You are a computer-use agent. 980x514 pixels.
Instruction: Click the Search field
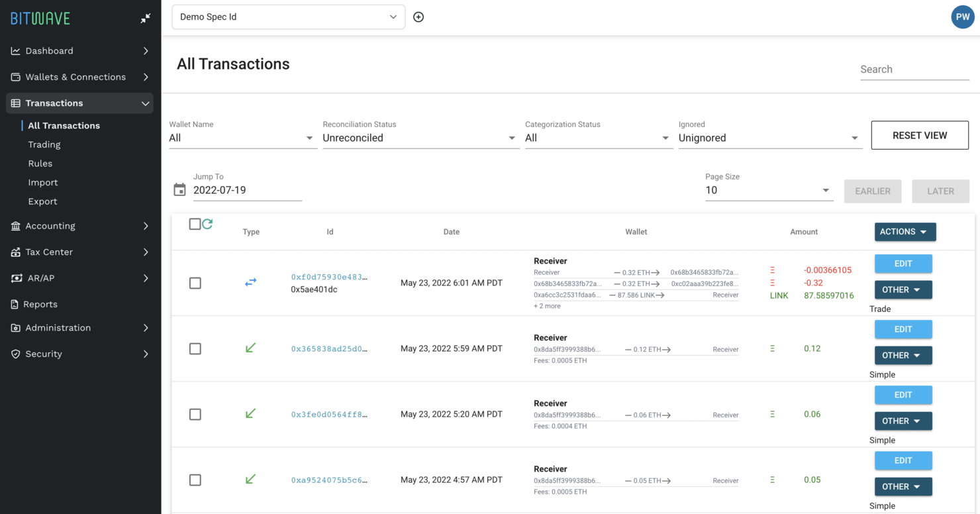coord(914,69)
